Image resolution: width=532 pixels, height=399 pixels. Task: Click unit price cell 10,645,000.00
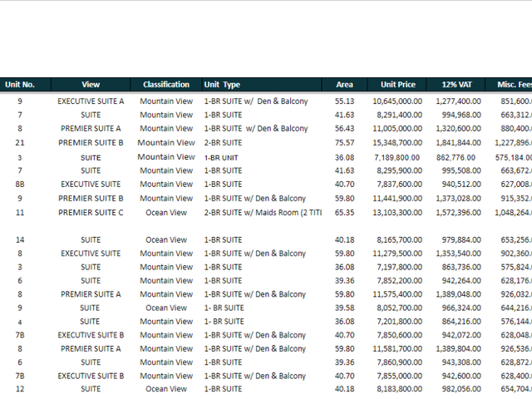coord(397,101)
